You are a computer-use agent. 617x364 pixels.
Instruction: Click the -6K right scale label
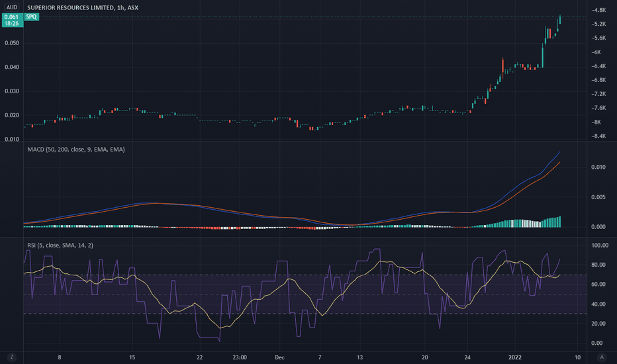[x=596, y=52]
